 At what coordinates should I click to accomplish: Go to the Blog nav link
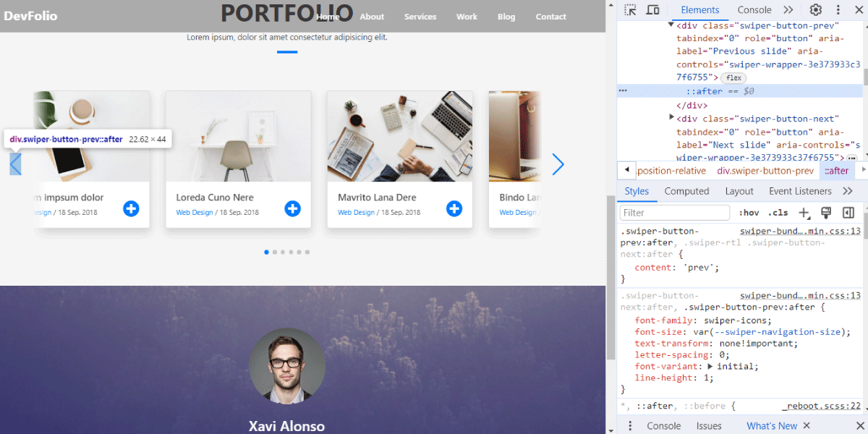[506, 17]
